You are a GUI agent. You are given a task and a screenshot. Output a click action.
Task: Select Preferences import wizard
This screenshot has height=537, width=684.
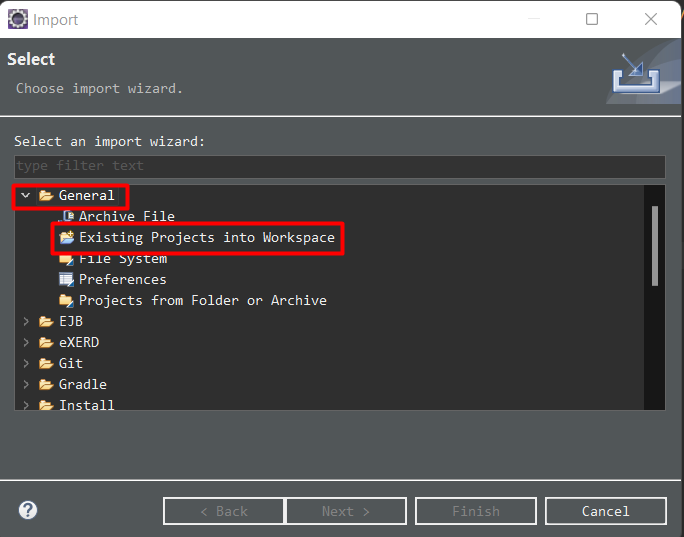(x=123, y=279)
